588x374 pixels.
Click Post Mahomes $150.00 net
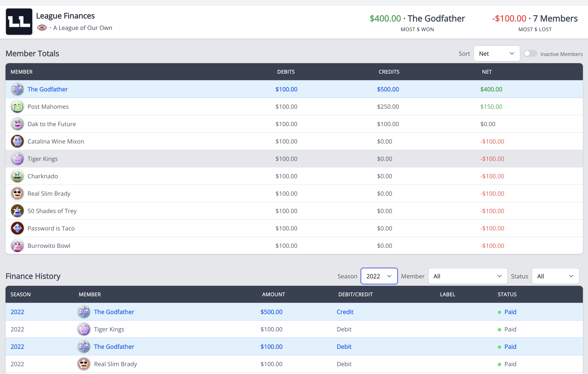[x=491, y=107]
